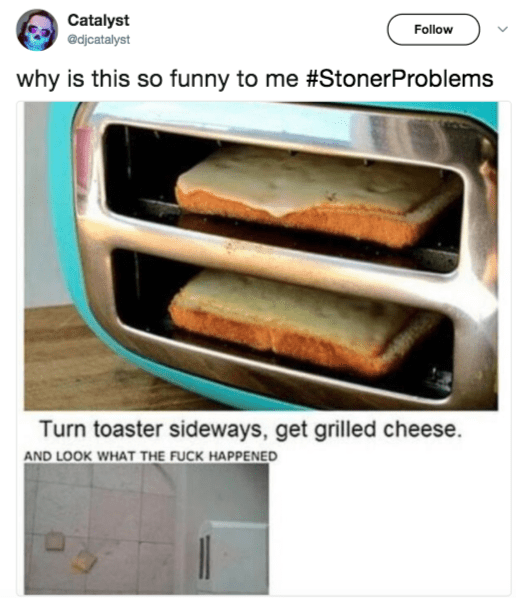Screen dimensions: 516x598
Task: Select the tweet text 'why is this so funny'
Action: click(124, 79)
